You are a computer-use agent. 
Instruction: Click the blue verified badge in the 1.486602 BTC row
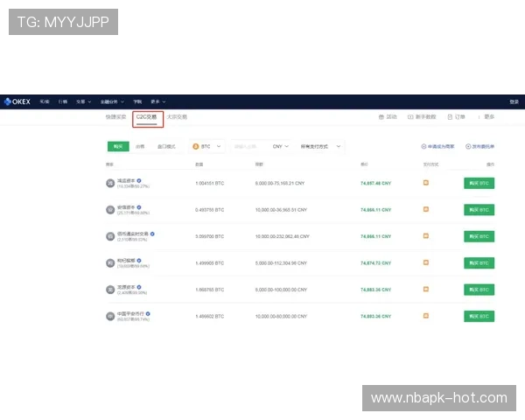148,313
